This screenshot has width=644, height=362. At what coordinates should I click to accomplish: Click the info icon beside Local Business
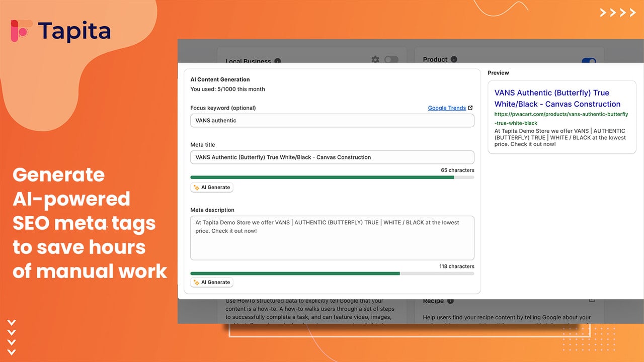[278, 61]
